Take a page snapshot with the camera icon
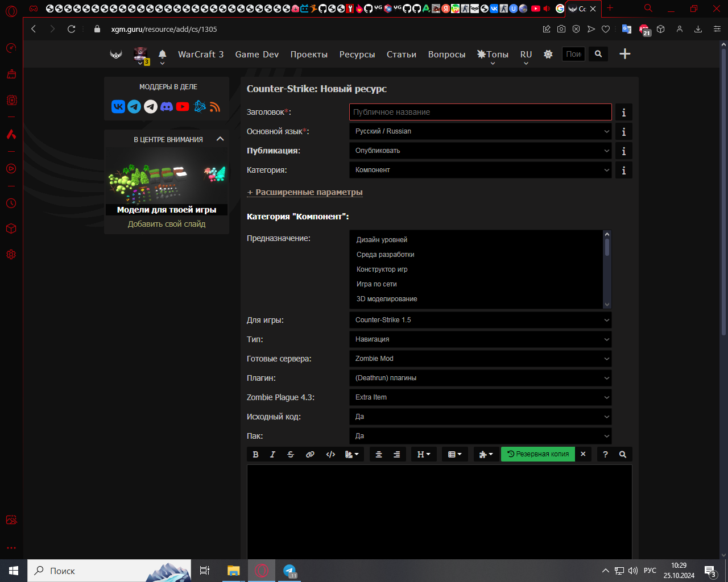728x582 pixels. (561, 29)
